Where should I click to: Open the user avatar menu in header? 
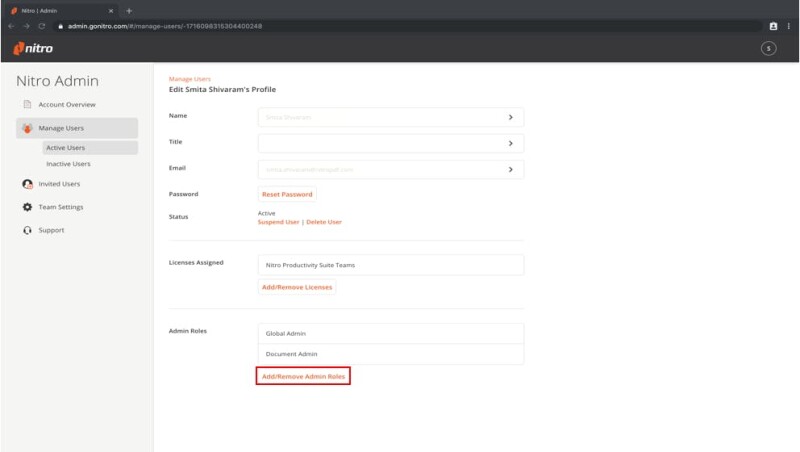click(768, 48)
